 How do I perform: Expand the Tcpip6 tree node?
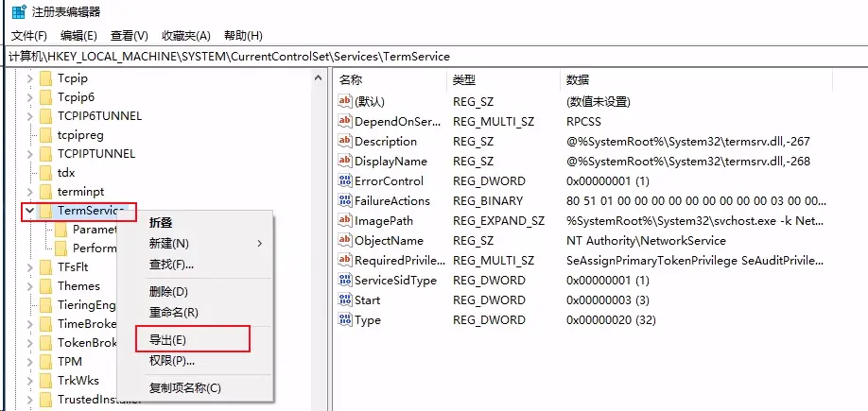29,97
